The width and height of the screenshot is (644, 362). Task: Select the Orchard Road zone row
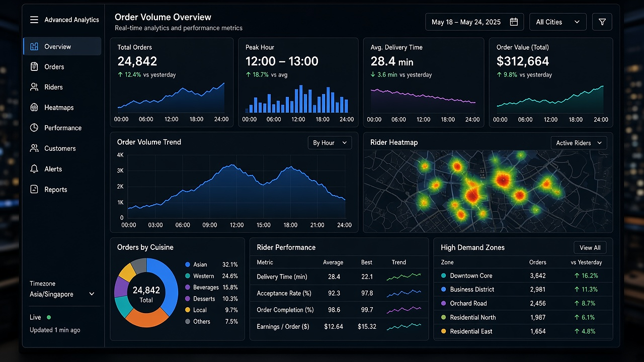point(523,304)
